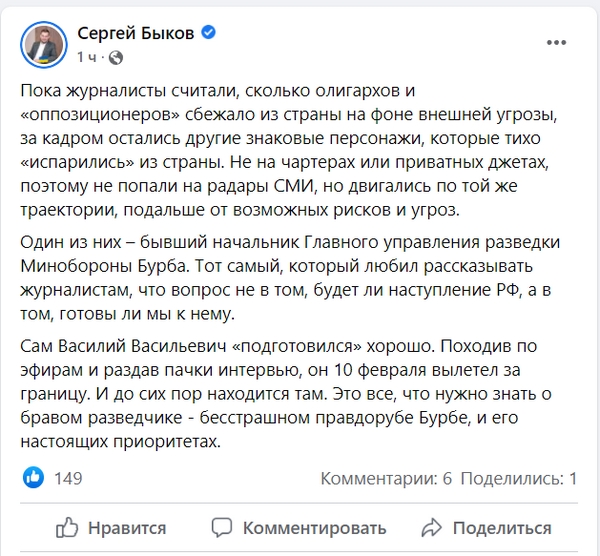Open the post timestamp "1 ч"
The width and height of the screenshot is (600, 556).
[x=88, y=57]
